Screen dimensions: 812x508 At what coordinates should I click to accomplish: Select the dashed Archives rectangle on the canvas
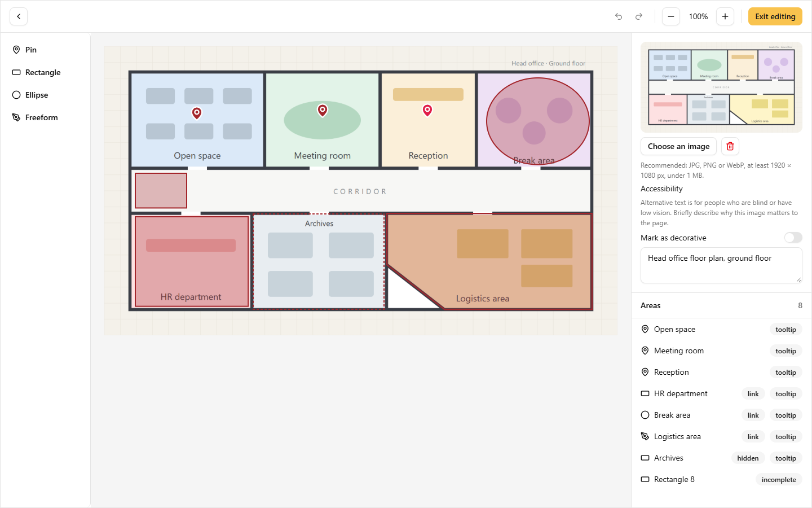click(319, 261)
